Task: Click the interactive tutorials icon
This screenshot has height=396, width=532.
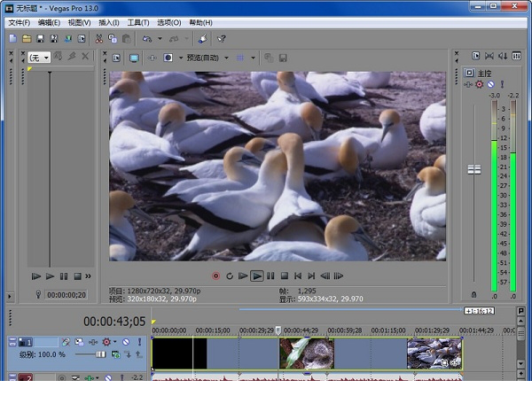Action: point(202,39)
